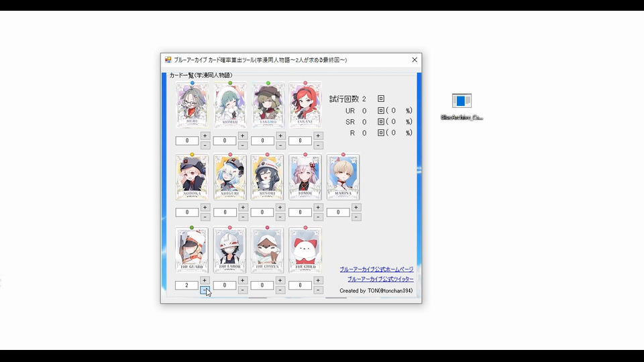Select the MERU card image
The height and width of the screenshot is (362, 644).
192,105
